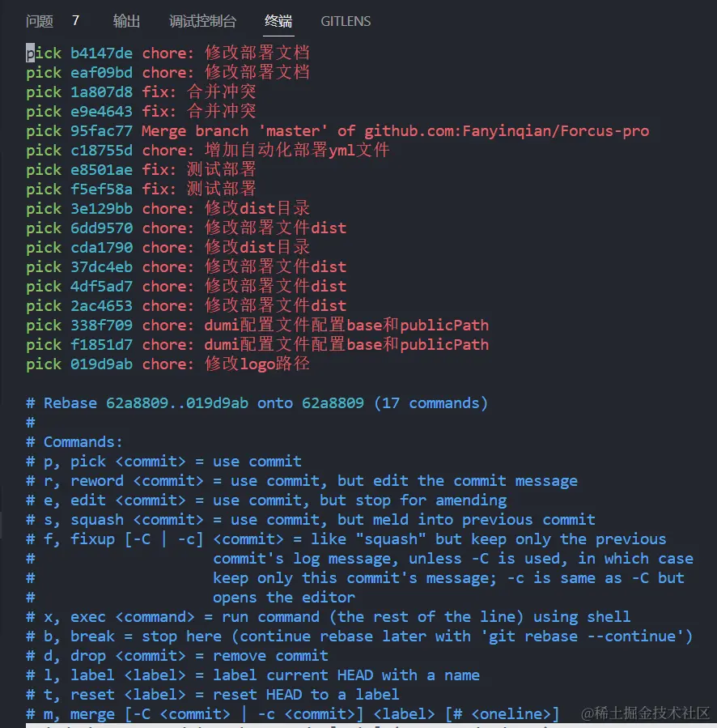The height and width of the screenshot is (728, 717).
Task: Switch to the 问题 tab
Action: point(40,21)
